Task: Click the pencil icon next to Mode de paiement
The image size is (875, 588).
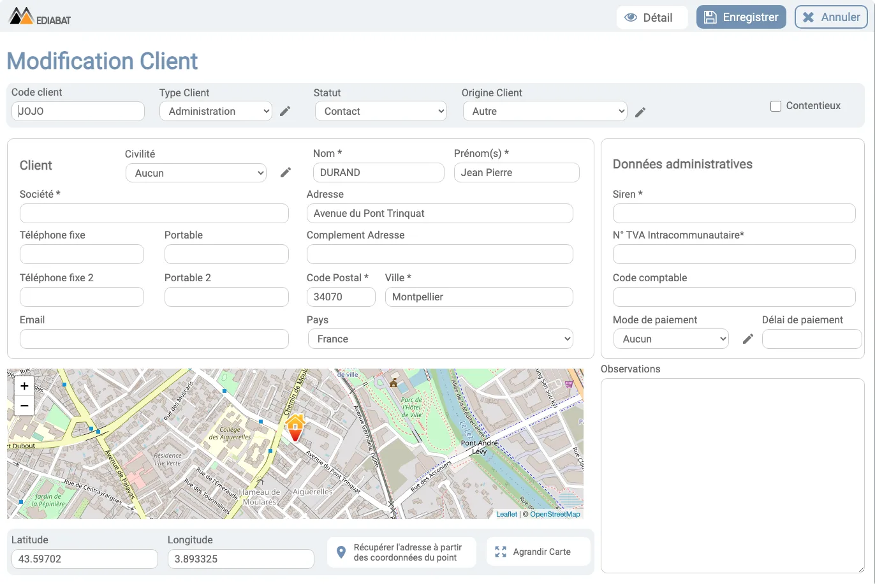Action: (748, 339)
